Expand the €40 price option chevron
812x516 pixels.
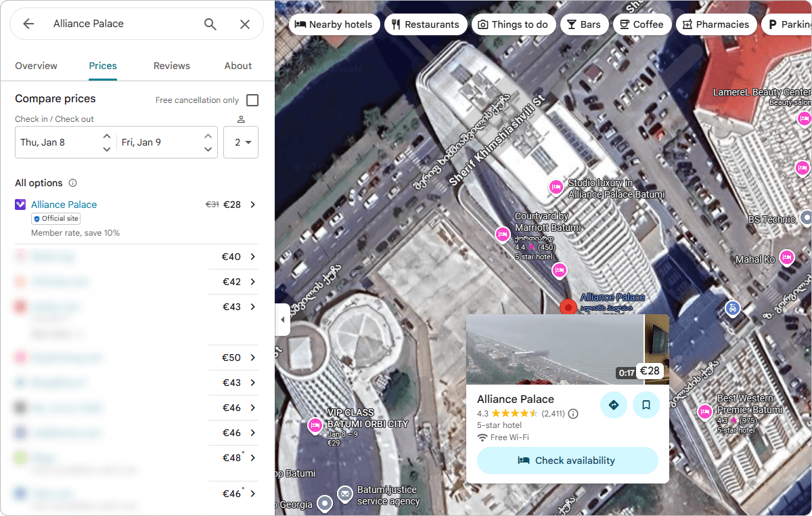[252, 257]
